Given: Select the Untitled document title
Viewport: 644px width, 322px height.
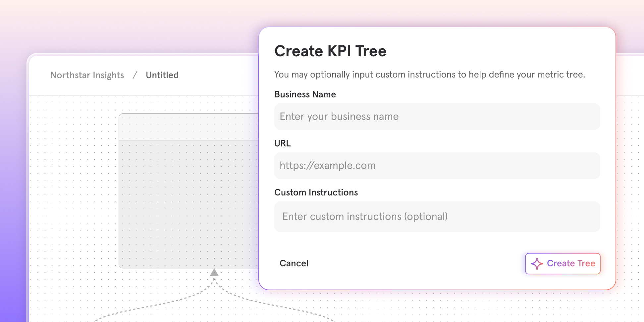Looking at the screenshot, I should click(162, 75).
